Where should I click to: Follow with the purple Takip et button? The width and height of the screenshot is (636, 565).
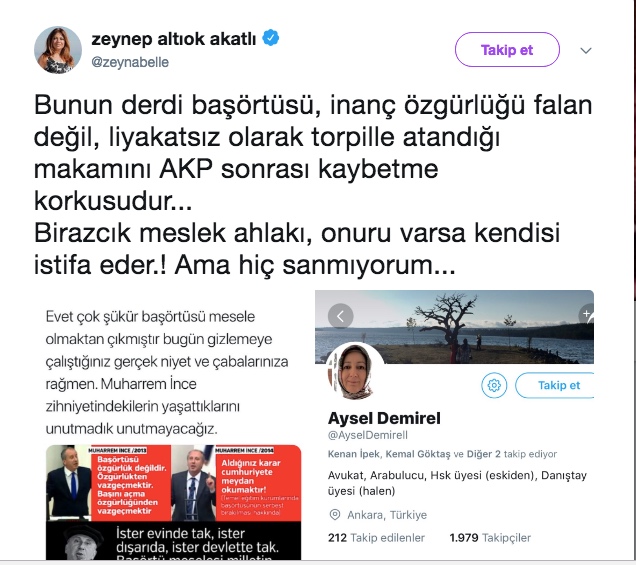point(507,49)
